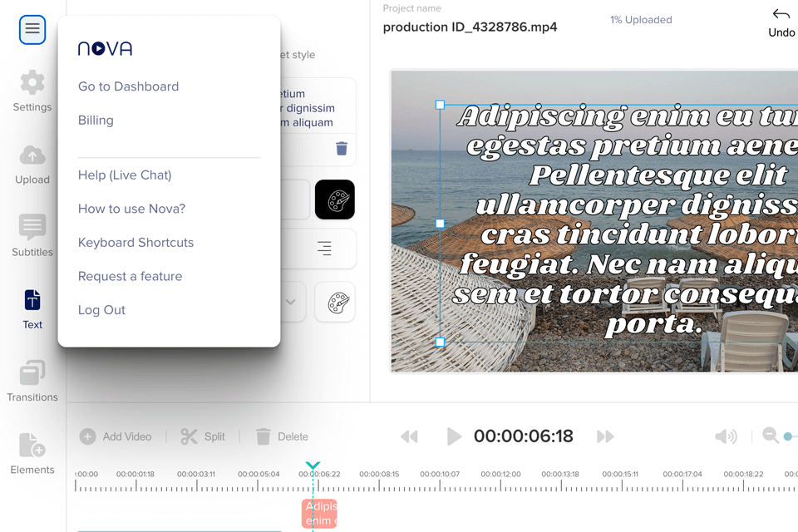Play the video preview
Screen dimensions: 798x532
[x=454, y=436]
